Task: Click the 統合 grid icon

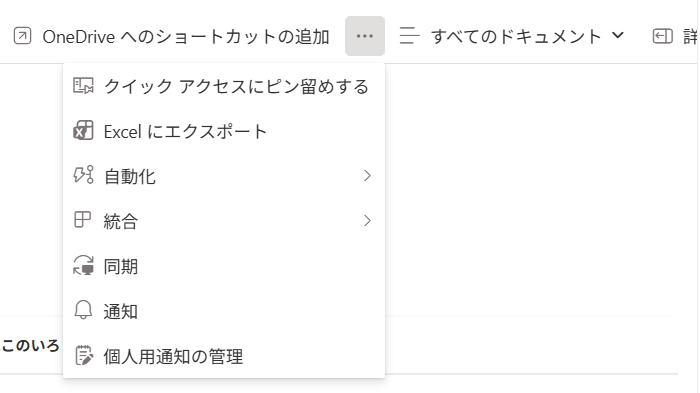Action: point(82,220)
